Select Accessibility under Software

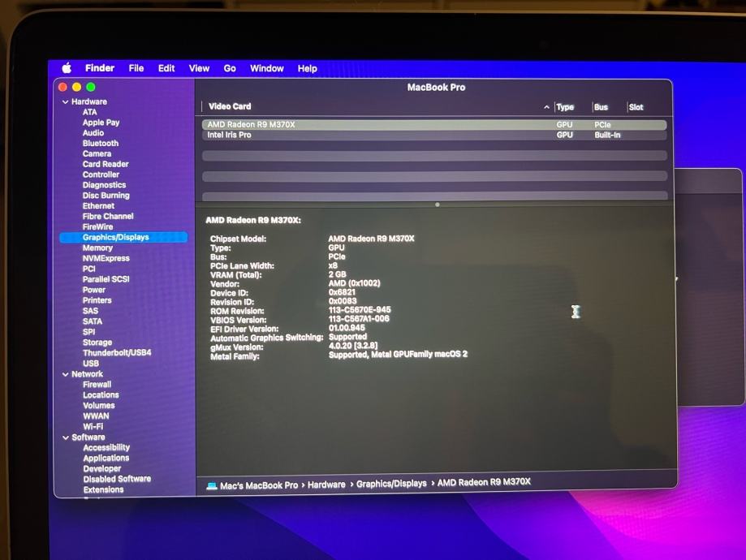coord(106,448)
